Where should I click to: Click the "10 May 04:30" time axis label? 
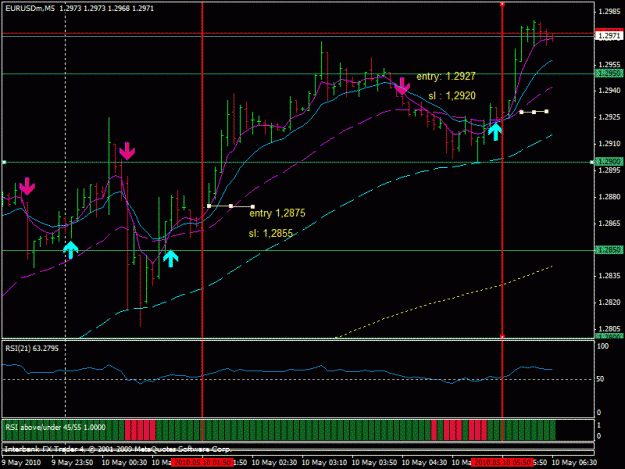[425, 463]
